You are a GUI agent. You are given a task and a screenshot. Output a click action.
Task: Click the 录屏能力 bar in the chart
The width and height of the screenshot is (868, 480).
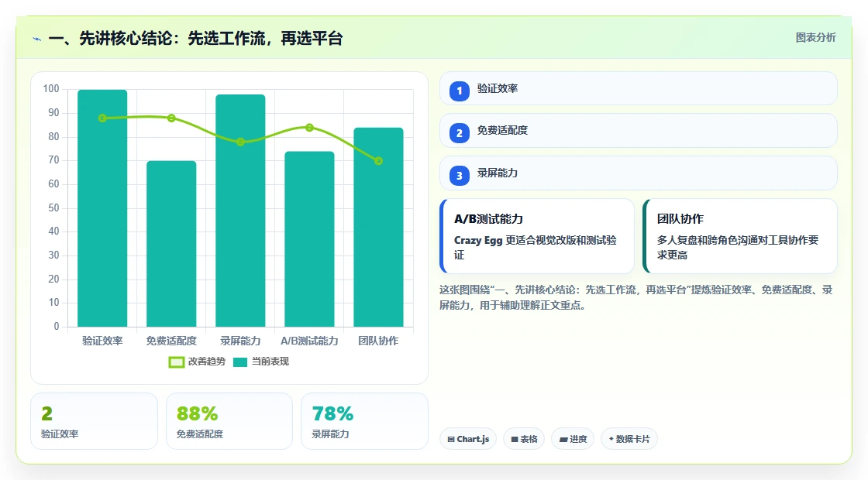coord(240,211)
